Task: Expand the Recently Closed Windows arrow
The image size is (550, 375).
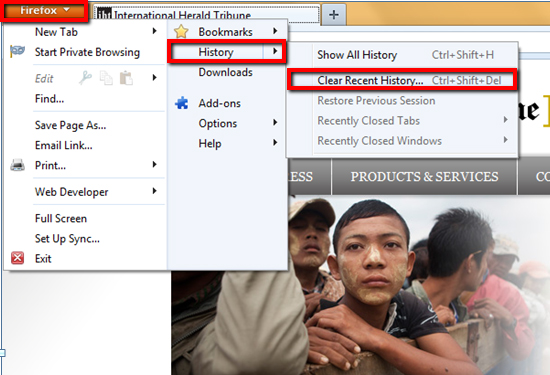Action: point(505,140)
